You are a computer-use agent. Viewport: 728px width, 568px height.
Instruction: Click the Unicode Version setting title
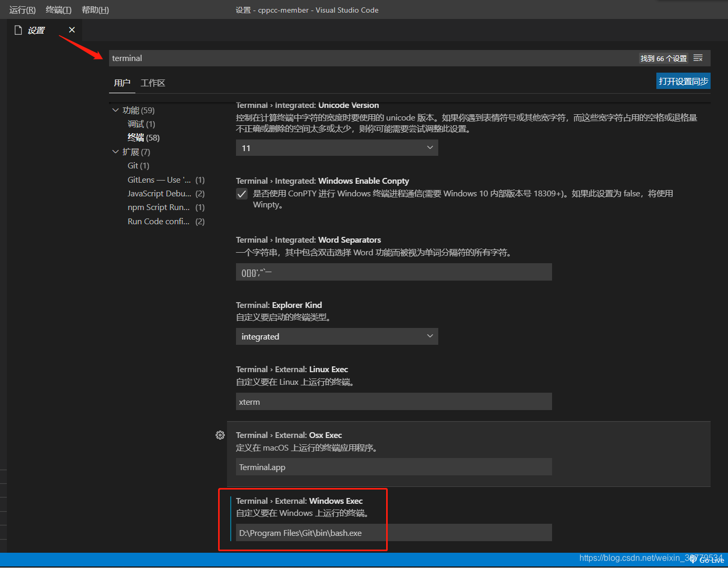(307, 105)
